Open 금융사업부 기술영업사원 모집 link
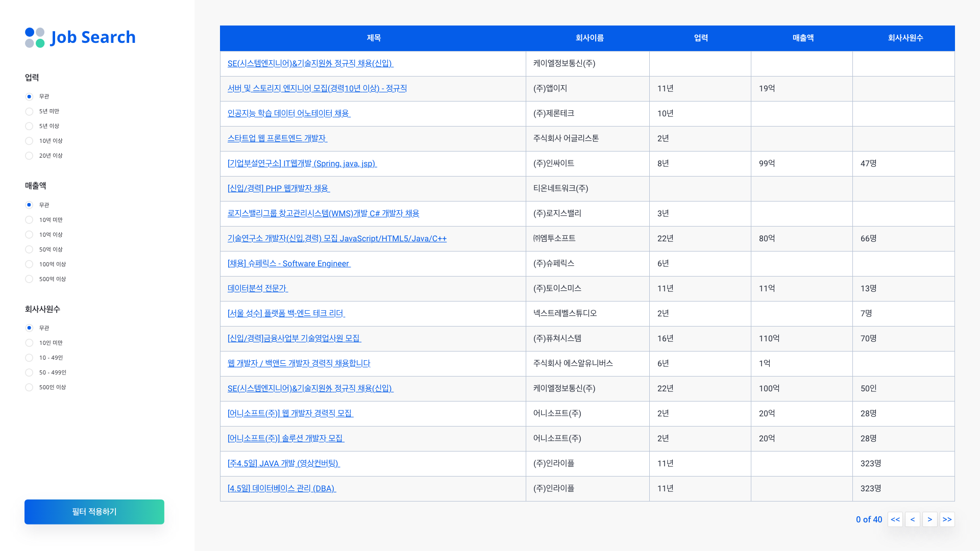The image size is (980, 551). click(x=295, y=338)
